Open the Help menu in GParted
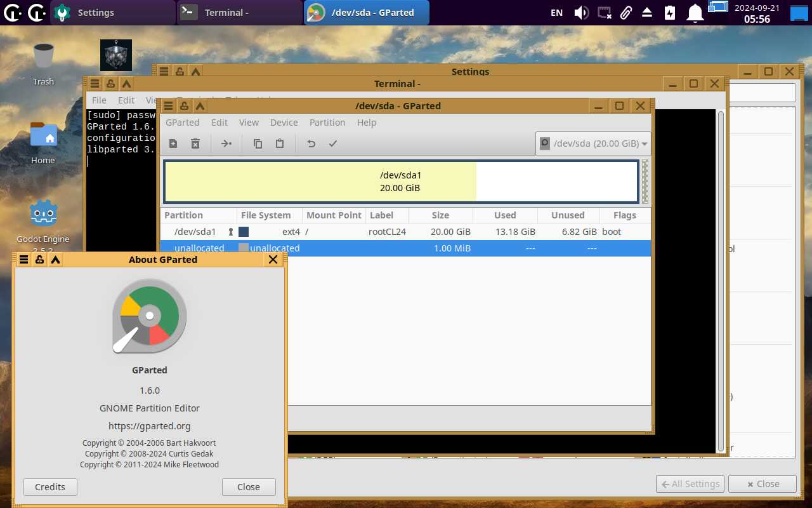The width and height of the screenshot is (812, 508). [367, 123]
